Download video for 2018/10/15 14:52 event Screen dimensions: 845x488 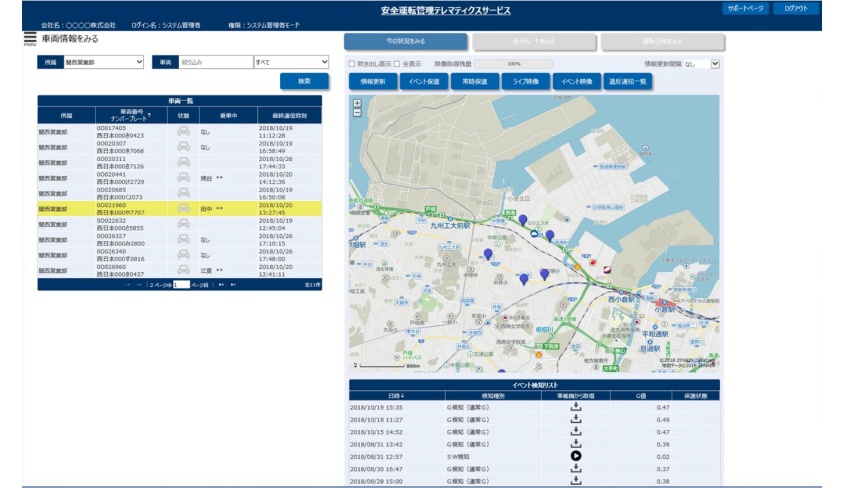pos(576,431)
